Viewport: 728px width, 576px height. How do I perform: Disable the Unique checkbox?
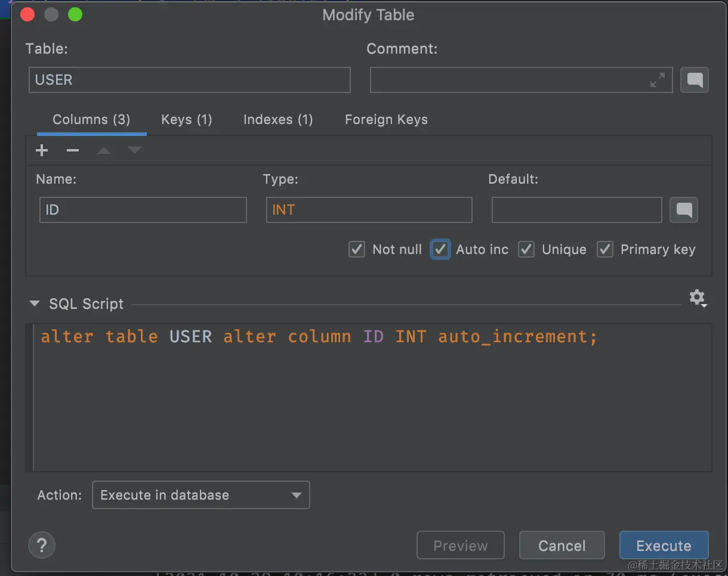tap(526, 249)
